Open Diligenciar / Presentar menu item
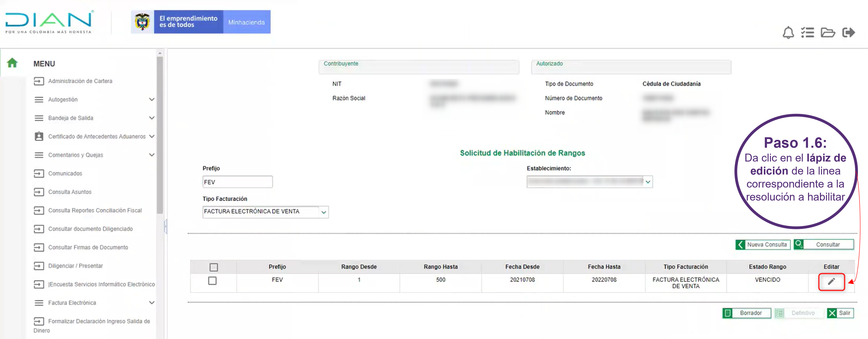 75,265
